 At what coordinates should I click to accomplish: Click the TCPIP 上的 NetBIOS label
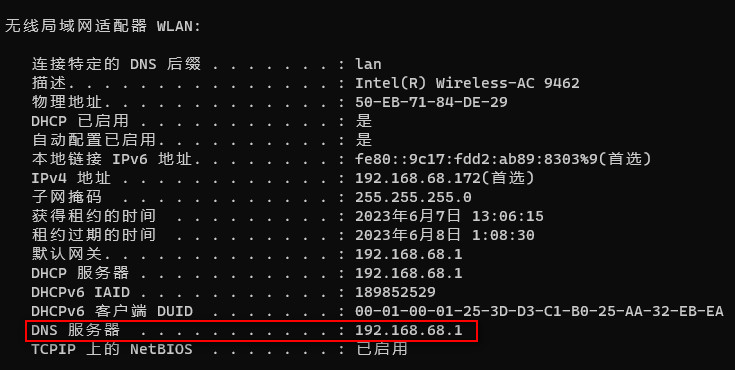point(112,349)
